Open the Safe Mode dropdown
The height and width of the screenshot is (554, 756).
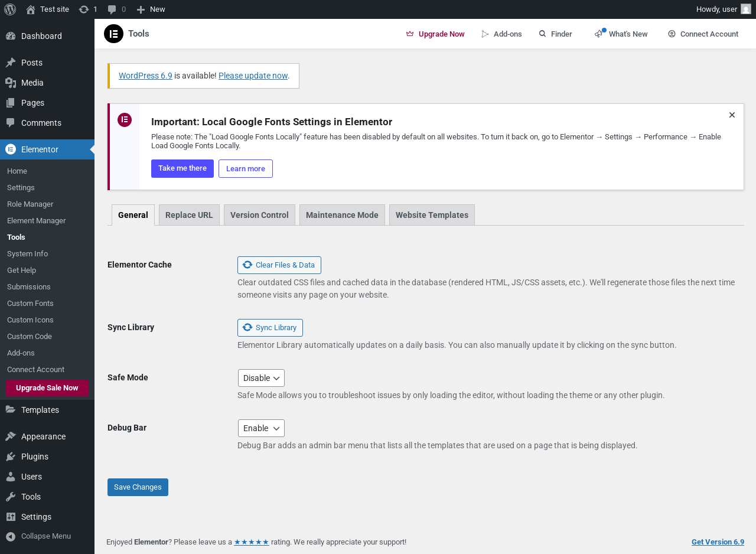[261, 378]
